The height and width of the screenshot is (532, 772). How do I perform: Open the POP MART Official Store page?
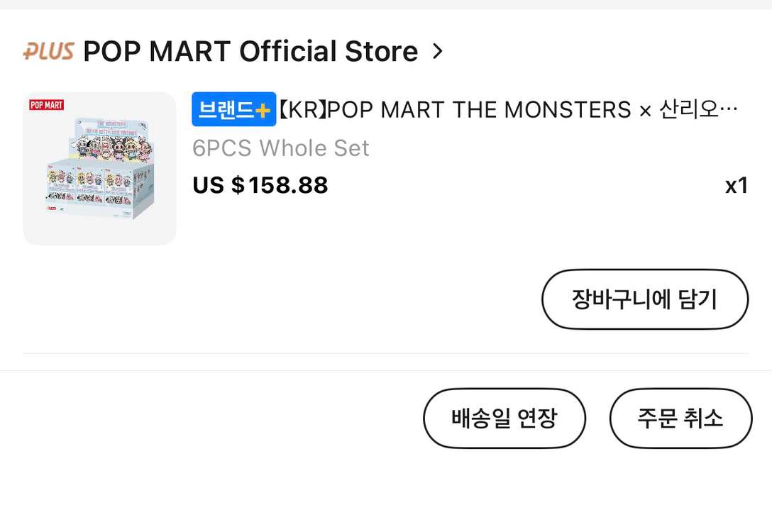tap(250, 52)
